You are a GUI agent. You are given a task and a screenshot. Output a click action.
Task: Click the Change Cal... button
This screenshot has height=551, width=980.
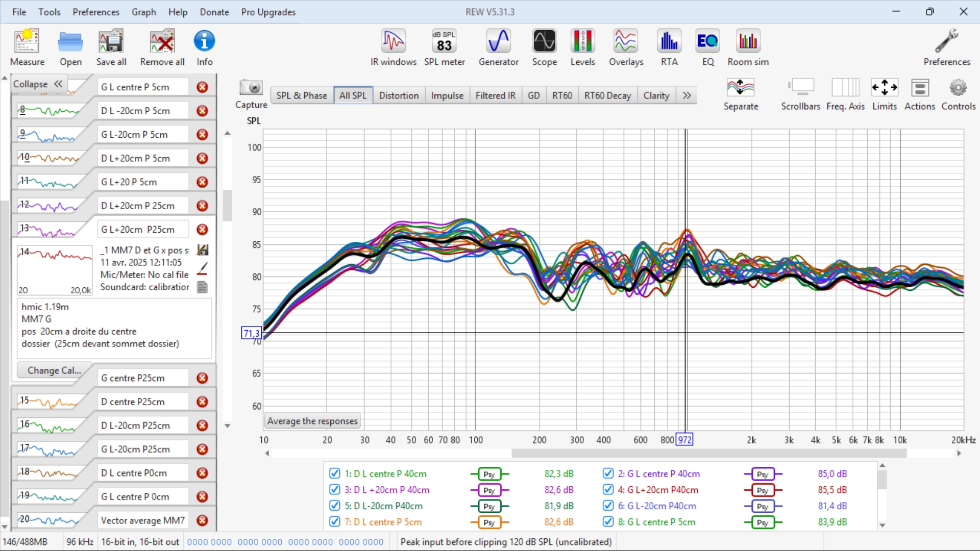click(54, 370)
